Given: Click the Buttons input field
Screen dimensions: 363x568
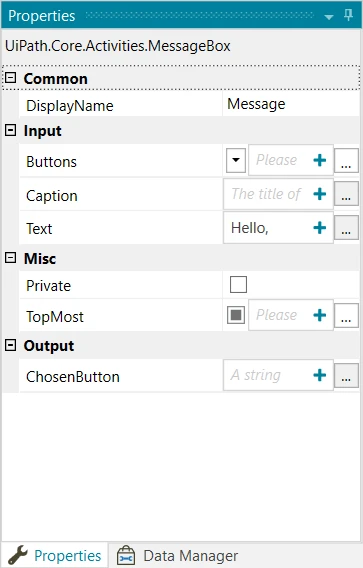Looking at the screenshot, I should tap(291, 160).
